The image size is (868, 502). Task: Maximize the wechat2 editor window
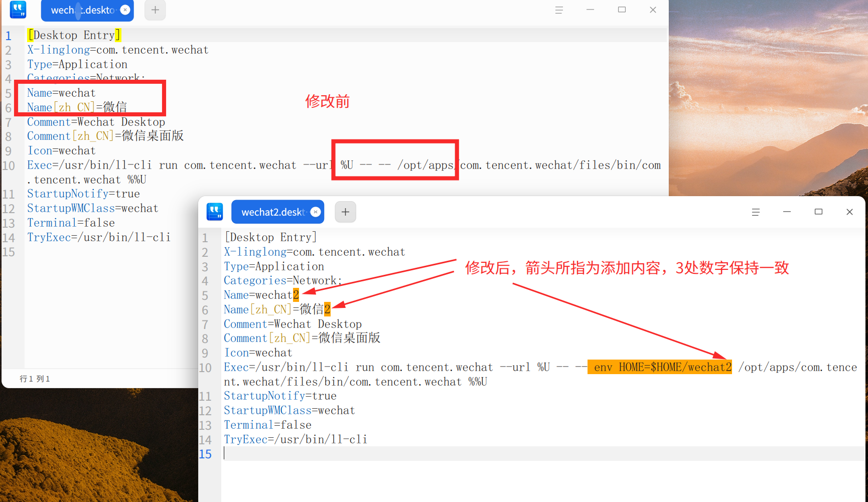tap(818, 212)
